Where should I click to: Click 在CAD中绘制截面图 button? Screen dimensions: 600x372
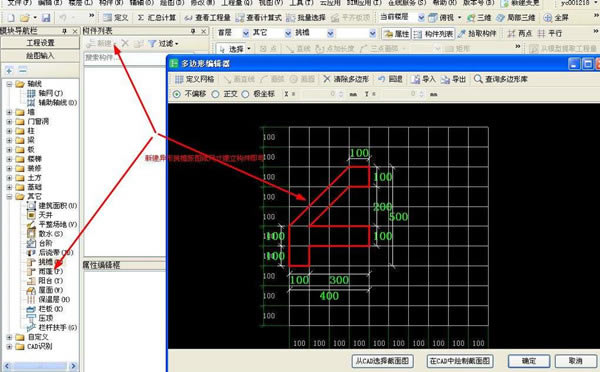460,361
